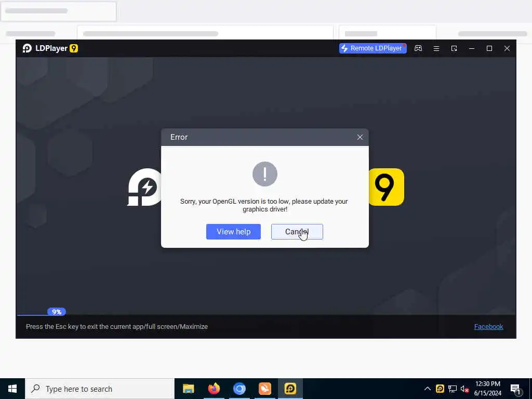Launch Firefox from the taskbar
Image resolution: width=532 pixels, height=399 pixels.
[x=214, y=389]
